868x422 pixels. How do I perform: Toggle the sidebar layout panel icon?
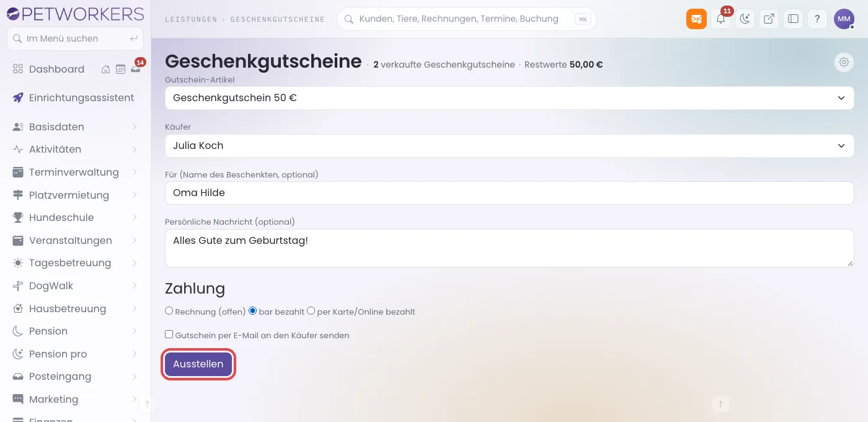tap(793, 19)
